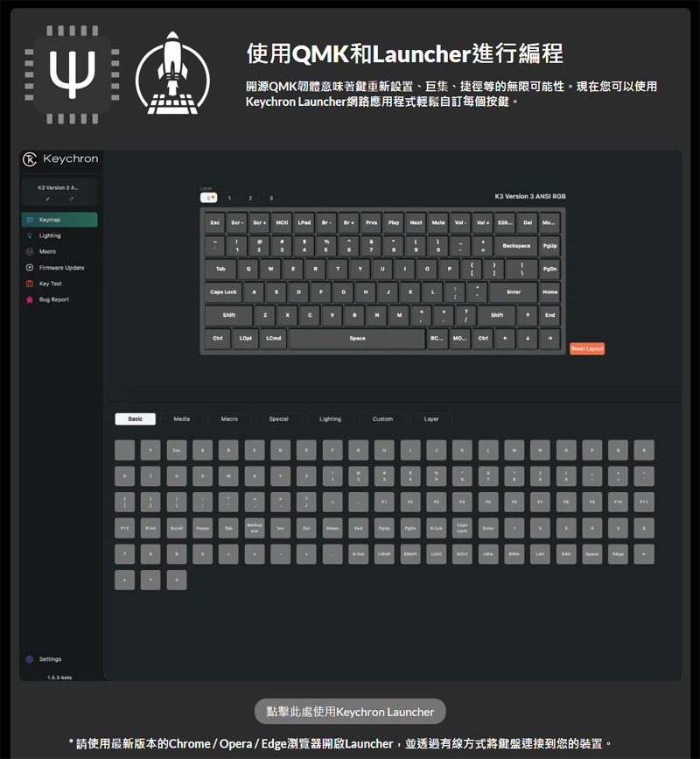Switch to layer 3

coord(271,198)
